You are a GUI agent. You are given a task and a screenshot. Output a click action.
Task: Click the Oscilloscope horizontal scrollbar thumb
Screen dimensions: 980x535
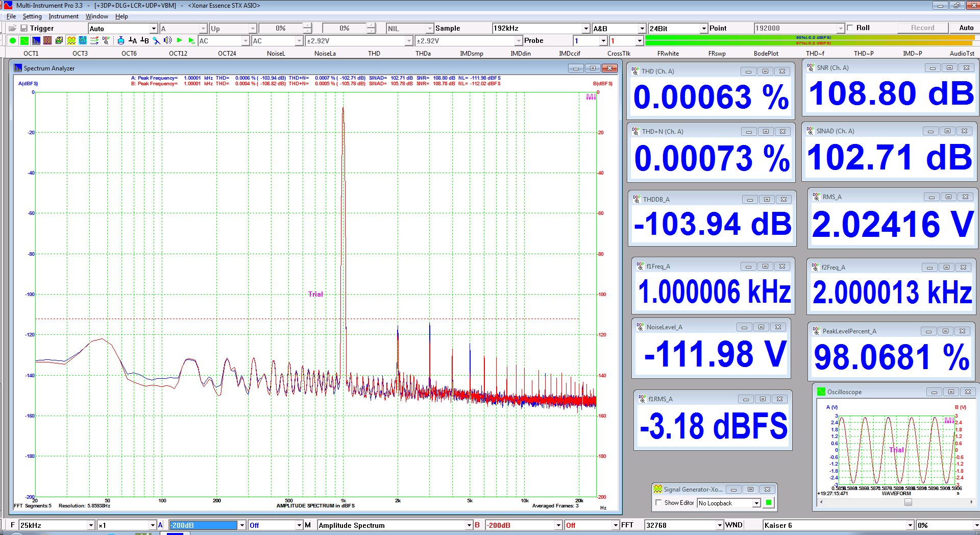[908, 502]
